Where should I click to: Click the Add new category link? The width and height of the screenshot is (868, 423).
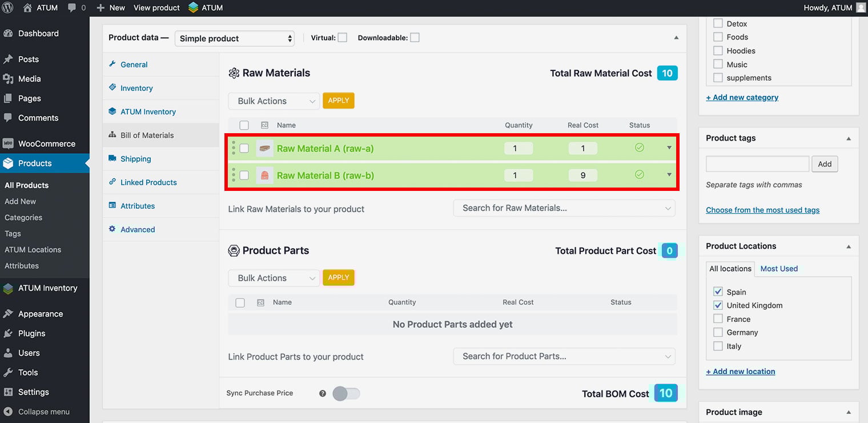(742, 97)
